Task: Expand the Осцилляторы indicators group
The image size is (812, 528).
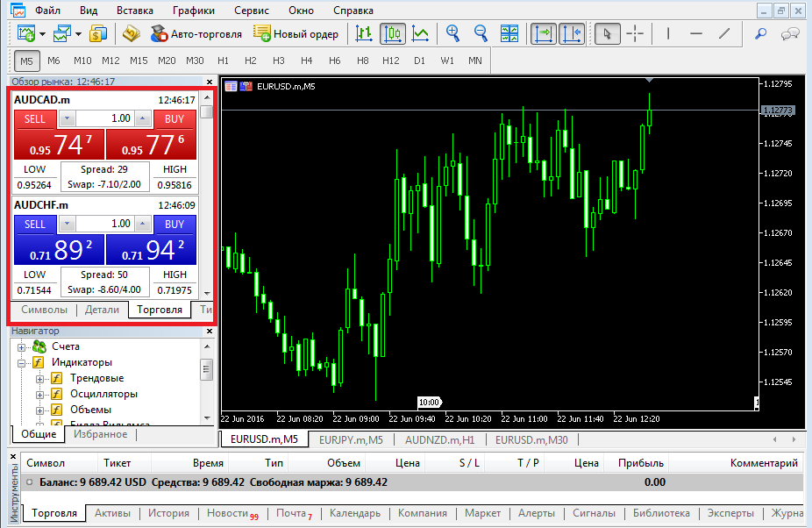Action: tap(39, 394)
